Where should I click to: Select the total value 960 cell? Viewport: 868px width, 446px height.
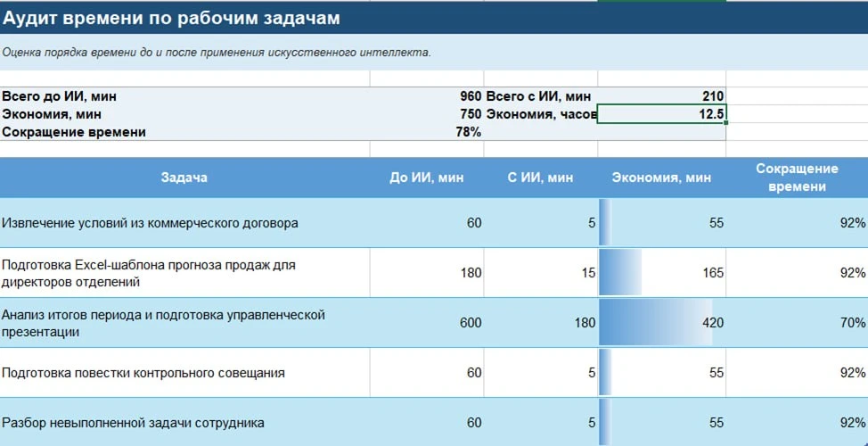pyautogui.click(x=427, y=96)
